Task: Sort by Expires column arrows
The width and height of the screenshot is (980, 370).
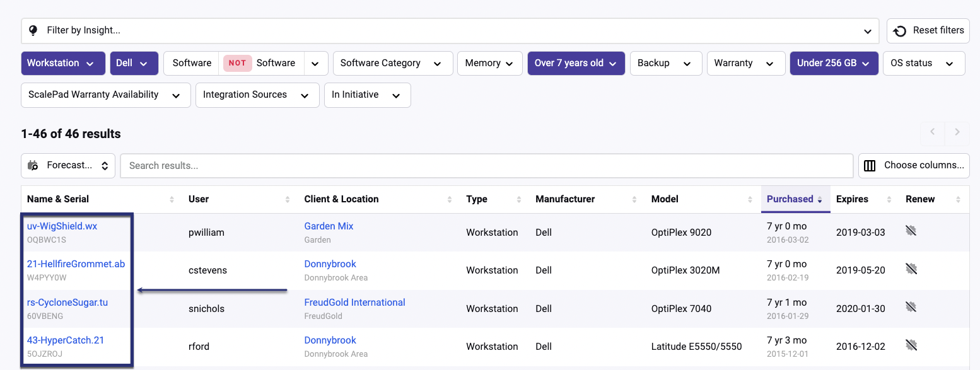Action: pyautogui.click(x=889, y=199)
